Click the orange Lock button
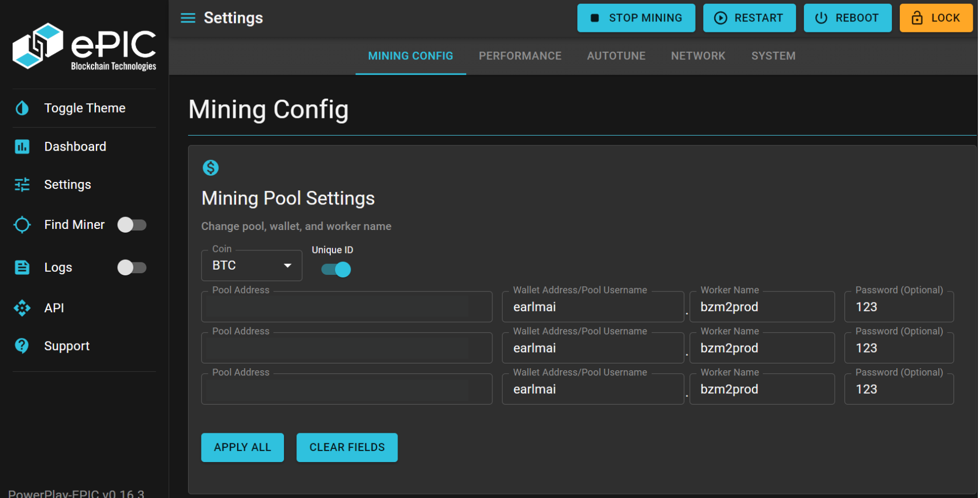This screenshot has width=980, height=498. point(935,18)
